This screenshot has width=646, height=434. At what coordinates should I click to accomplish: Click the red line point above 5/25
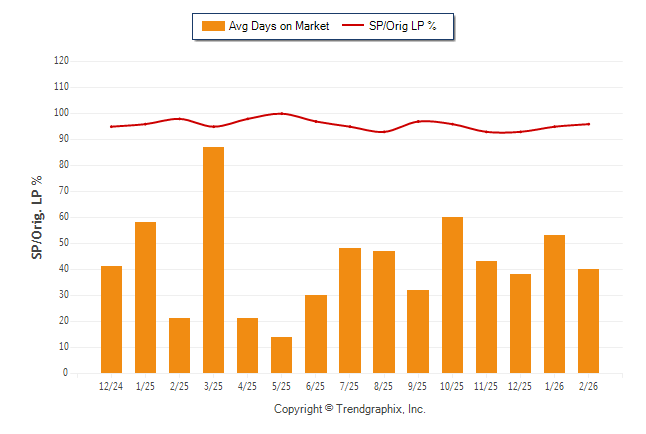coord(281,113)
